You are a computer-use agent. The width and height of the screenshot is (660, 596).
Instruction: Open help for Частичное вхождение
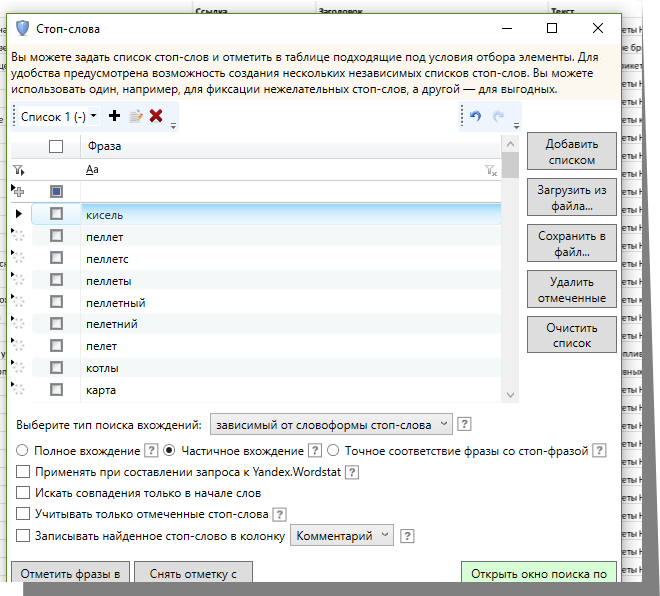315,450
